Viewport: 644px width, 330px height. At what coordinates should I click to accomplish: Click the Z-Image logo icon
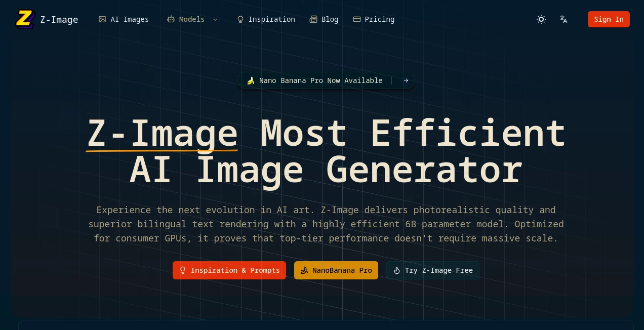25,19
